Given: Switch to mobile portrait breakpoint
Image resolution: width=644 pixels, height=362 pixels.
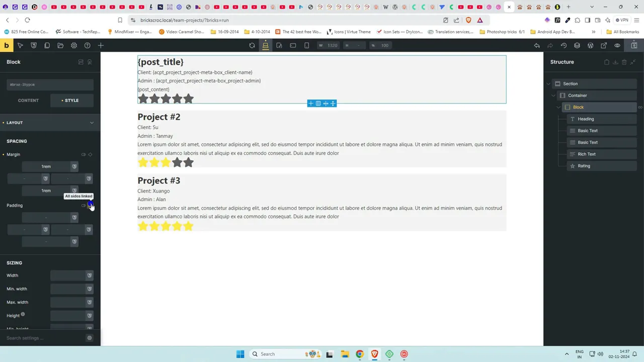Looking at the screenshot, I should pos(306,45).
